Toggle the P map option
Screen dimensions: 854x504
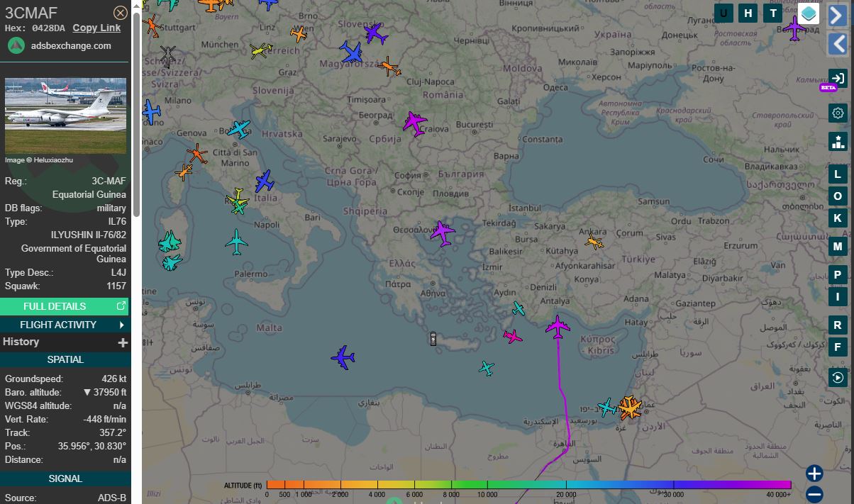pyautogui.click(x=838, y=275)
